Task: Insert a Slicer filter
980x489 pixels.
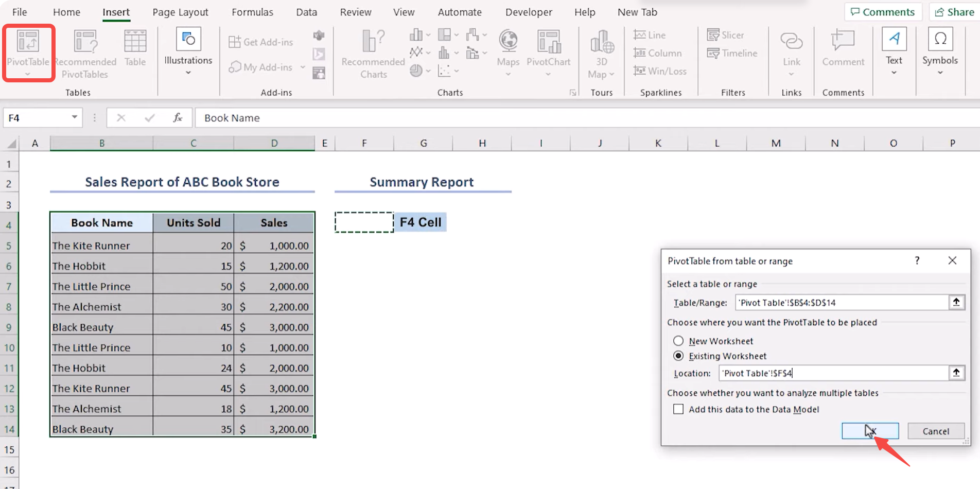Action: 725,35
